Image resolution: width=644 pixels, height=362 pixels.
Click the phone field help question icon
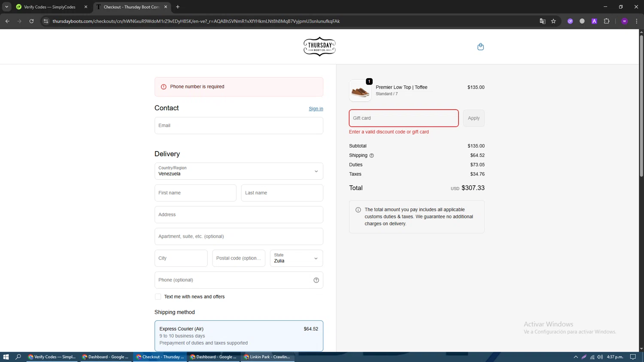(316, 280)
